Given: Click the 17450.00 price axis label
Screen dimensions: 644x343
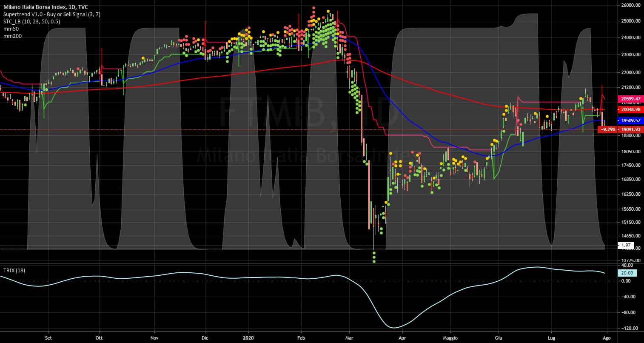Looking at the screenshot, I should click(630, 165).
